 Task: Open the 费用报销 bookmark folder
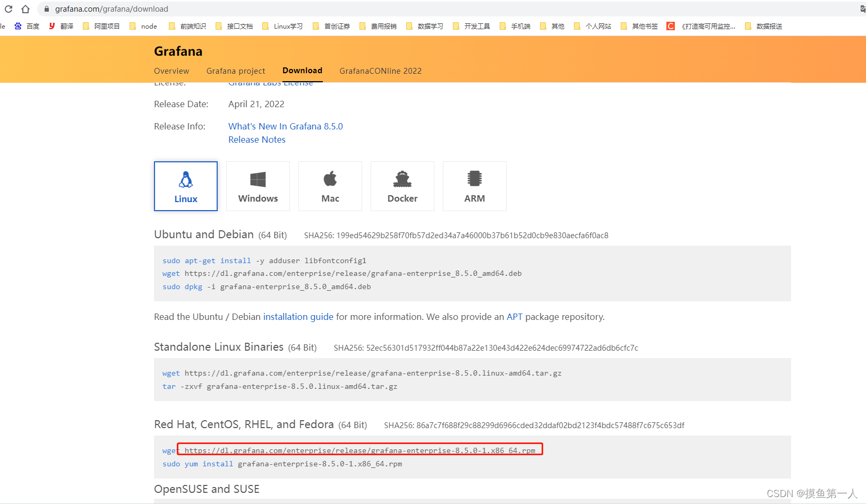pos(378,26)
